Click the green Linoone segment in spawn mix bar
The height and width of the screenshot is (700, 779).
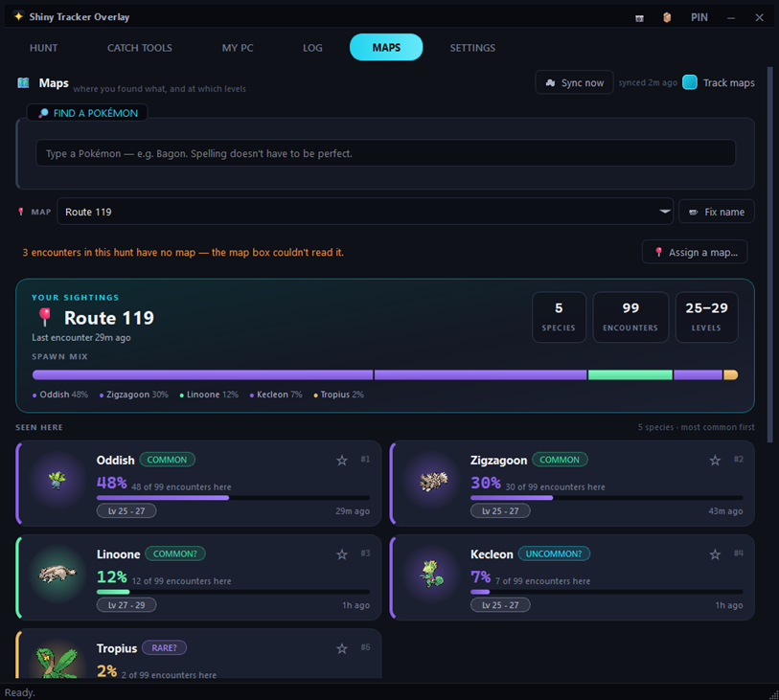click(630, 374)
